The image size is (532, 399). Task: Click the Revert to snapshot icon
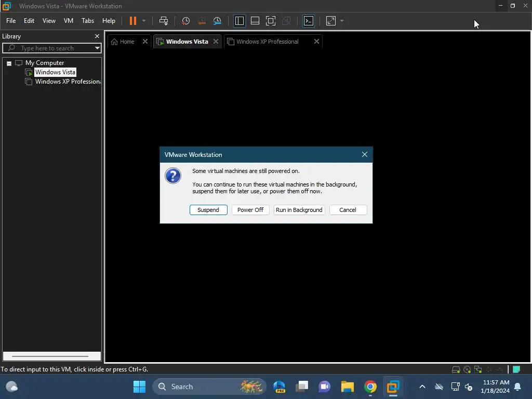coord(202,21)
